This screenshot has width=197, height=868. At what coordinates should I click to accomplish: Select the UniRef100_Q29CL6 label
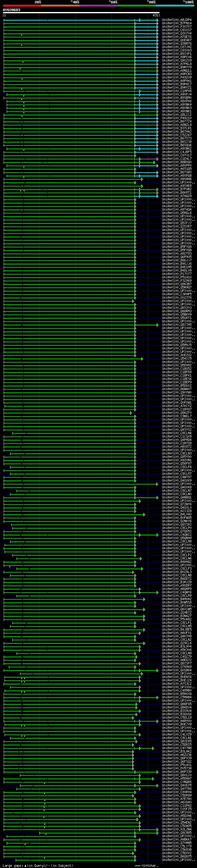pyautogui.click(x=176, y=643)
